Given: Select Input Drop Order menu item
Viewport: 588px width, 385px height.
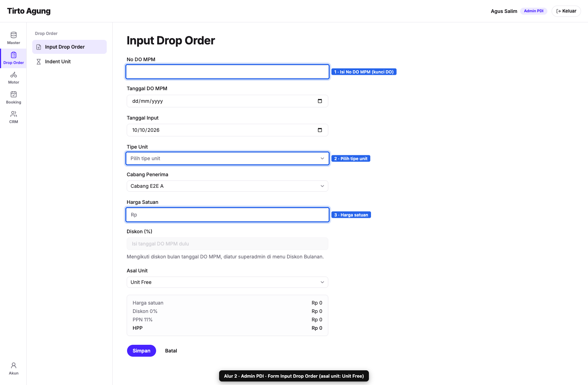Looking at the screenshot, I should click(69, 47).
